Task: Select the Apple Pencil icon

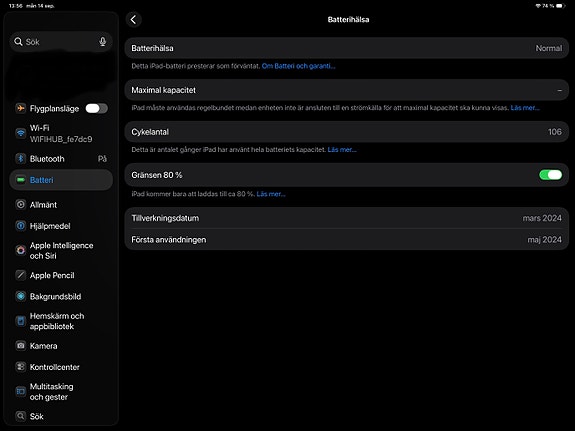Action: click(x=21, y=275)
